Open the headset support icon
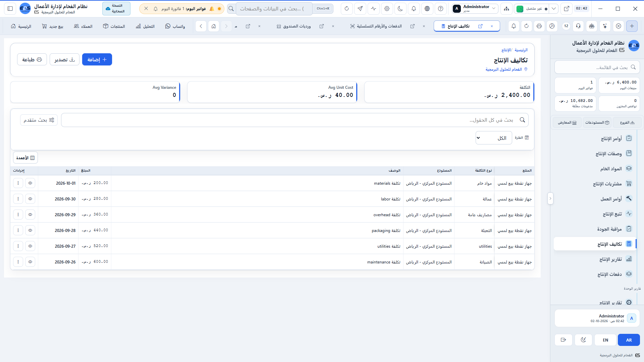 578,26
